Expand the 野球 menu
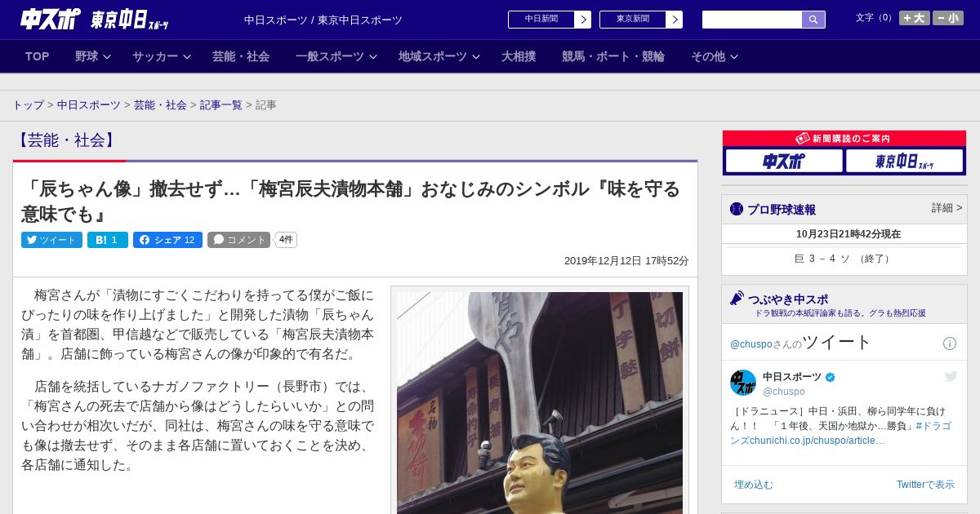The image size is (980, 514). point(92,56)
